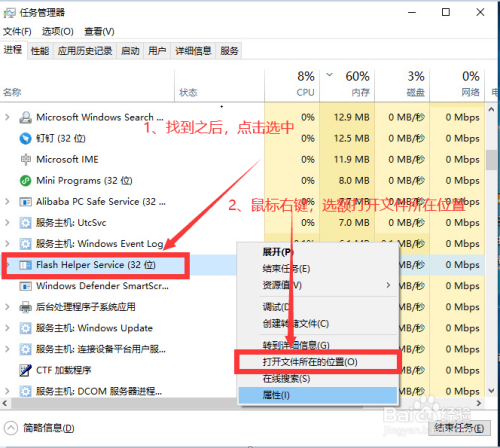Viewport: 500px width, 448px height.
Task: Choose 转到详细信息(G) in context menu
Action: coord(318,345)
